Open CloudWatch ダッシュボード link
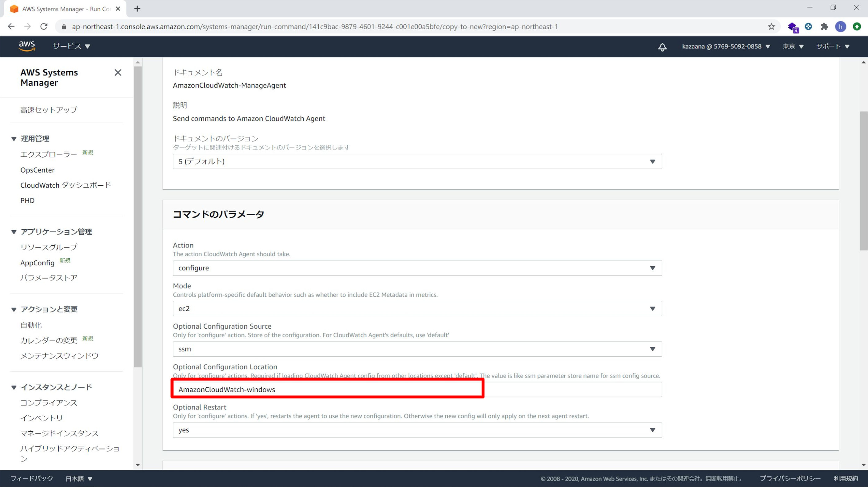 (x=66, y=185)
